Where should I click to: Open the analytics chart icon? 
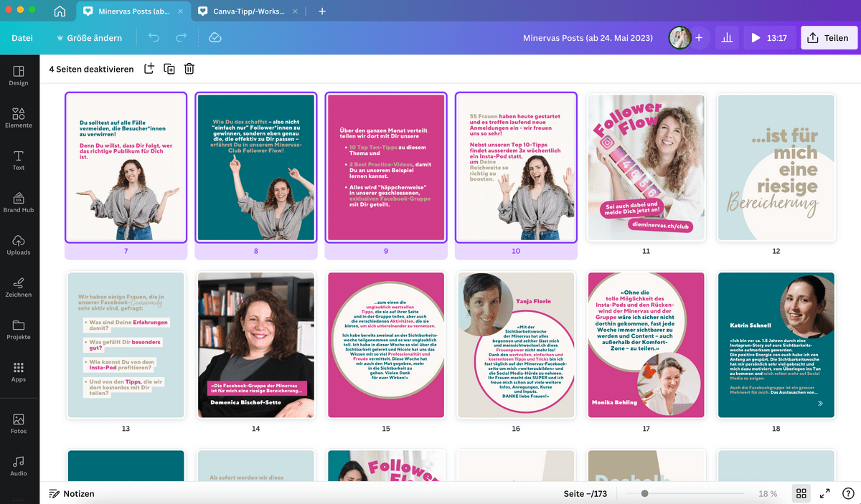tap(727, 38)
